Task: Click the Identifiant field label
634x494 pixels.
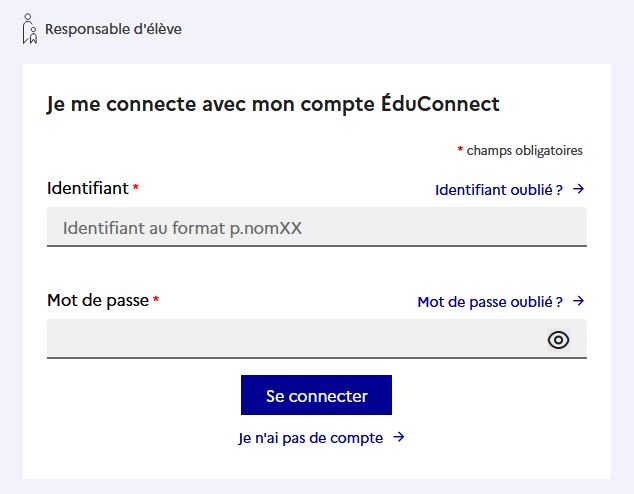Action: click(x=88, y=188)
